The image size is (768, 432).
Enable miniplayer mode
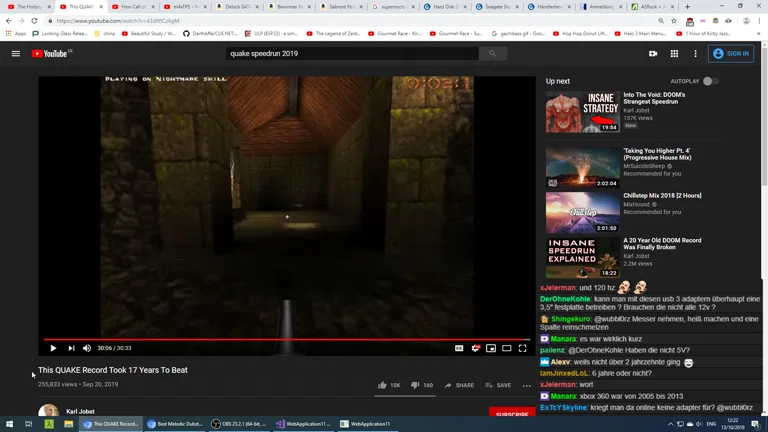point(491,348)
